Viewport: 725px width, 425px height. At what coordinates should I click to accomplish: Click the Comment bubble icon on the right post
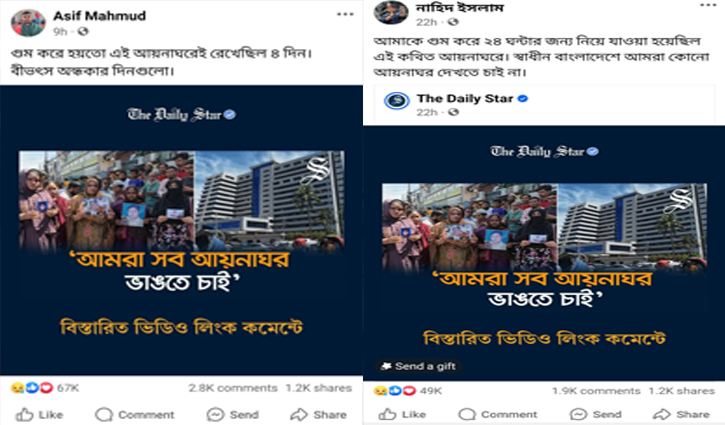click(467, 414)
